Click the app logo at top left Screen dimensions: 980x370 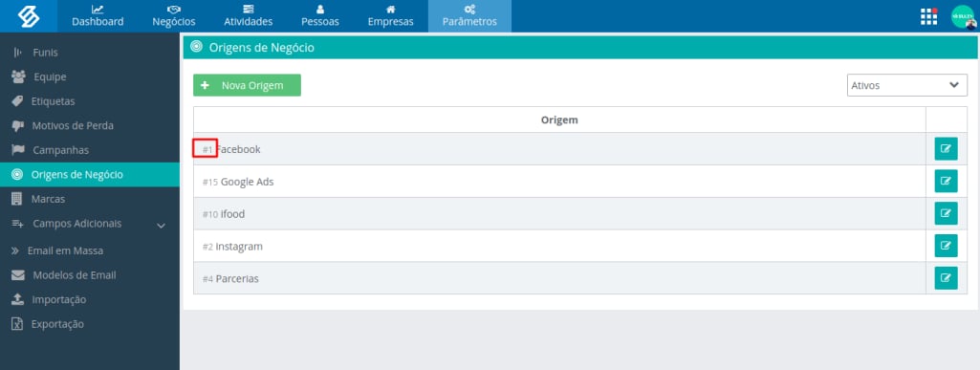coord(28,16)
